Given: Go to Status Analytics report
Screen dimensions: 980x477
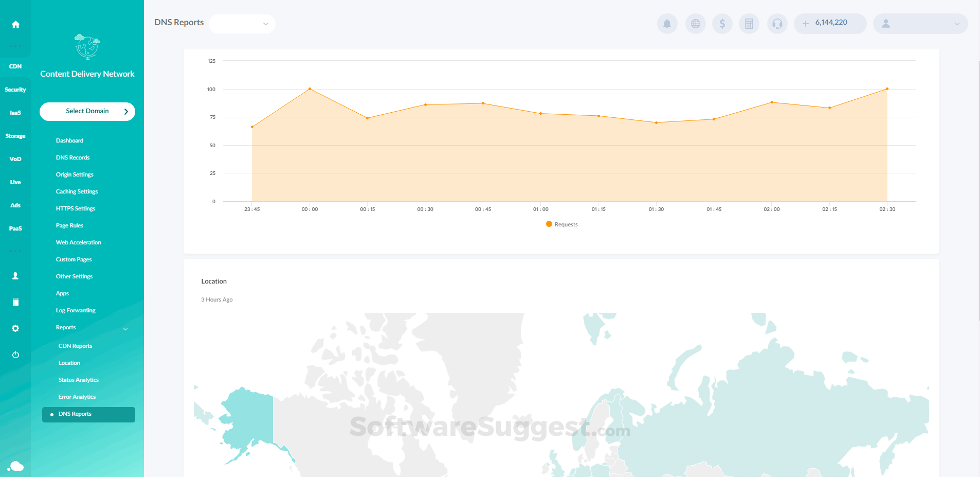Looking at the screenshot, I should tap(78, 380).
